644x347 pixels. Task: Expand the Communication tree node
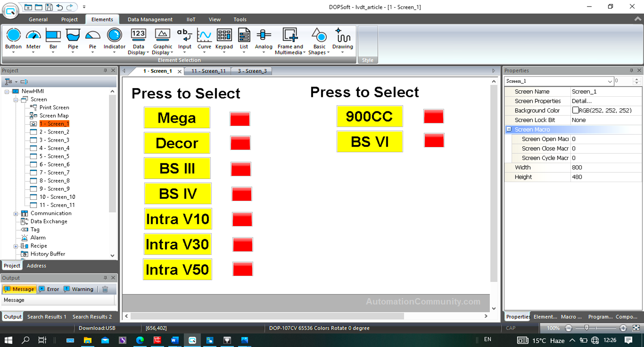pos(16,213)
